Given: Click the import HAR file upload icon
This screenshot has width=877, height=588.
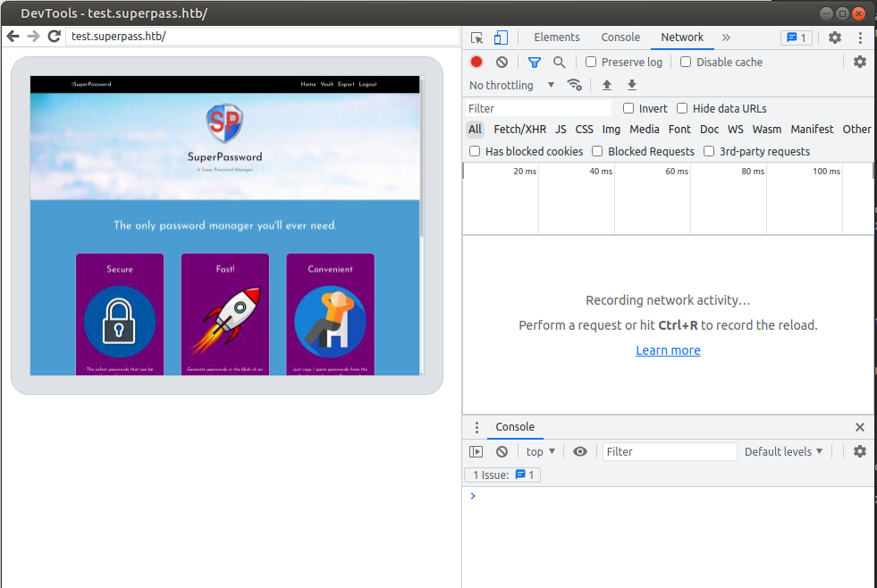Looking at the screenshot, I should click(x=607, y=85).
